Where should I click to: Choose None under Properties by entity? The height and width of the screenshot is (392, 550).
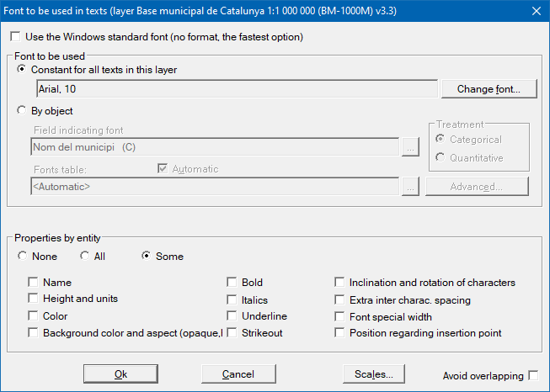coord(23,256)
